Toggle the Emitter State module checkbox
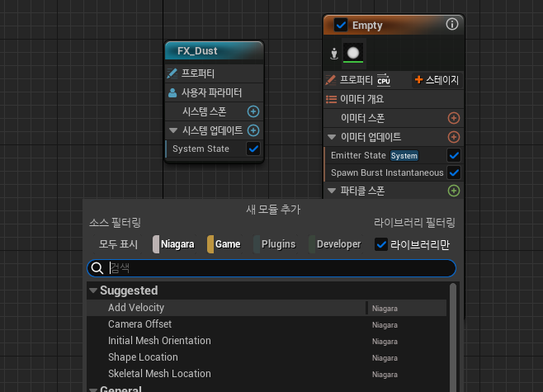 [x=454, y=155]
